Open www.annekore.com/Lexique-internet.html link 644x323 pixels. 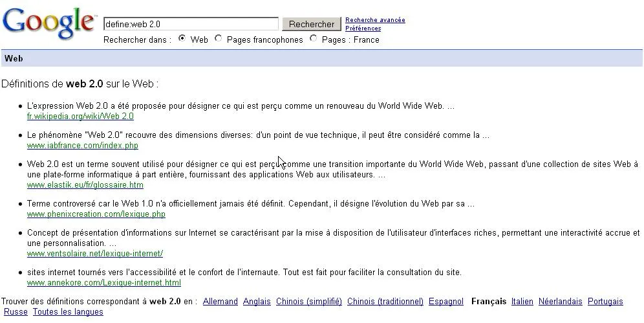(x=104, y=283)
